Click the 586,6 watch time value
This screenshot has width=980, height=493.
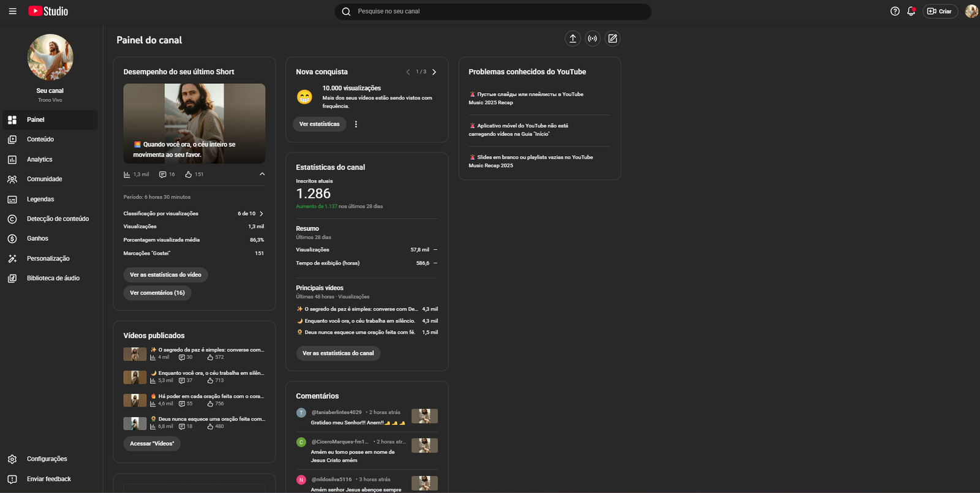tap(423, 263)
